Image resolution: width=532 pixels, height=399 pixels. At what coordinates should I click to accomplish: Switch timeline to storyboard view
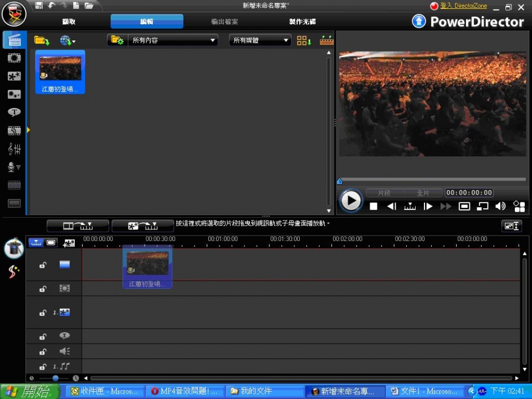(x=51, y=243)
